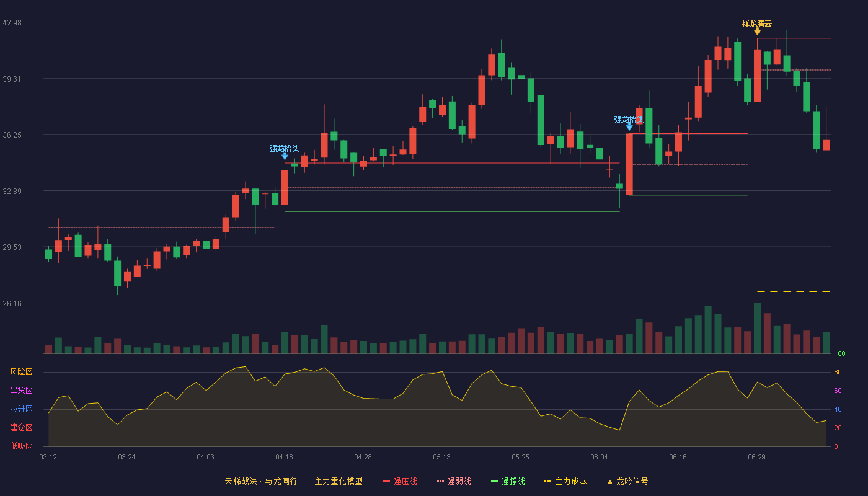Click the 36.25 price axis label
Viewport: 868px width, 496px height.
(x=12, y=135)
